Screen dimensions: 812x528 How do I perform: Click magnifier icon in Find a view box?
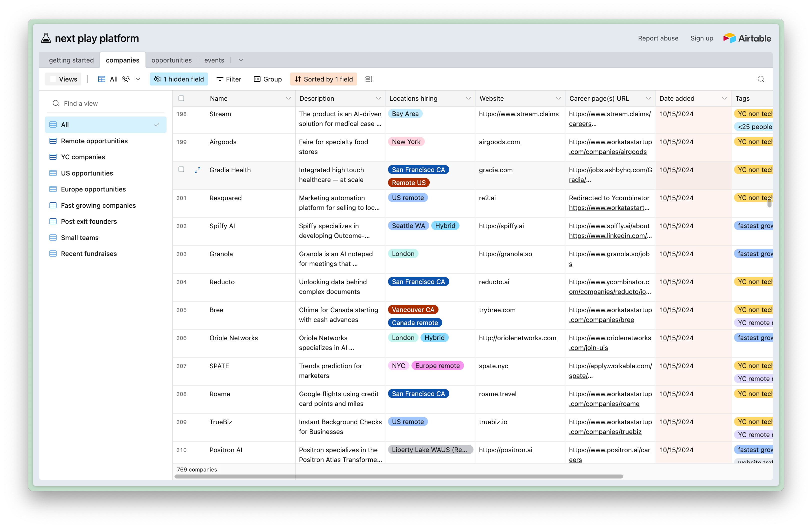coord(55,103)
